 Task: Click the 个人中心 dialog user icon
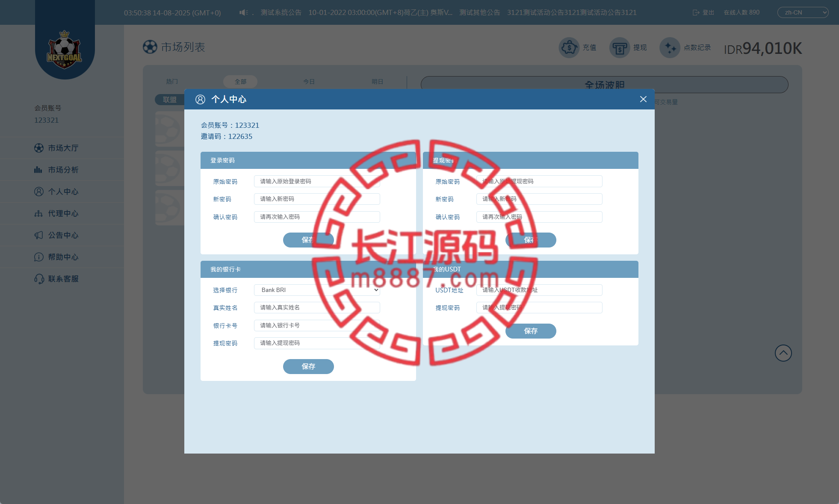click(200, 99)
